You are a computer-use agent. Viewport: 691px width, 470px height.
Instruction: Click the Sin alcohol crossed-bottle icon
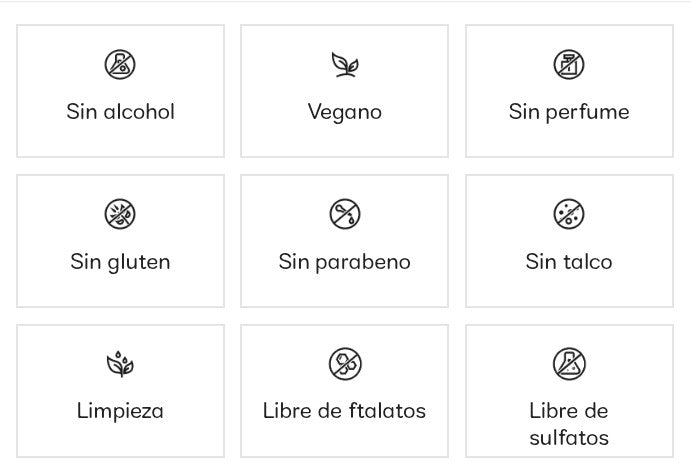(x=120, y=65)
